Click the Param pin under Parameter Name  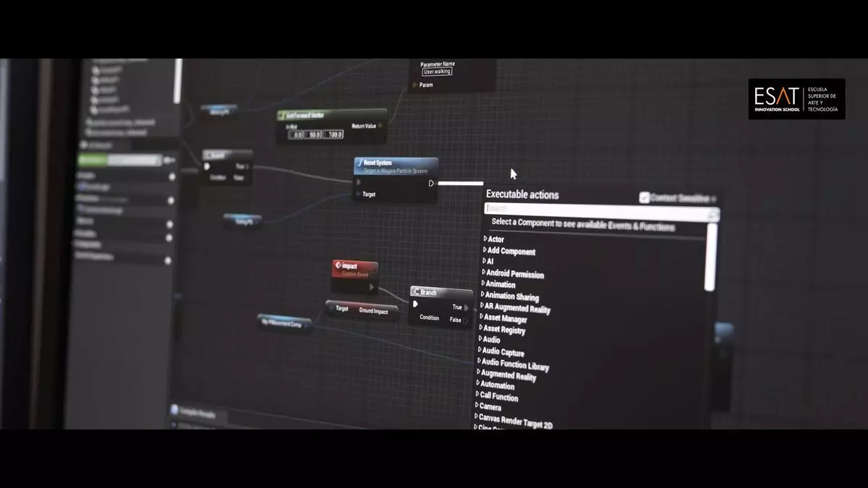tap(414, 85)
